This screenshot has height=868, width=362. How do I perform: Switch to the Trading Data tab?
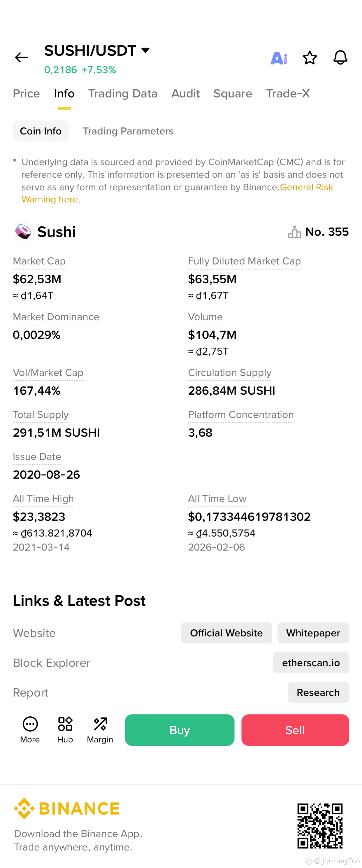(123, 93)
